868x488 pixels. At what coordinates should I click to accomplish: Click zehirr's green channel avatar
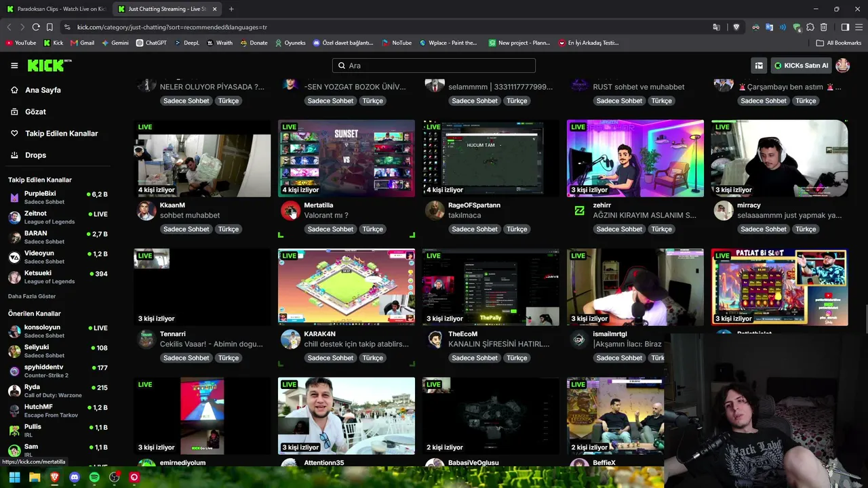pyautogui.click(x=579, y=210)
